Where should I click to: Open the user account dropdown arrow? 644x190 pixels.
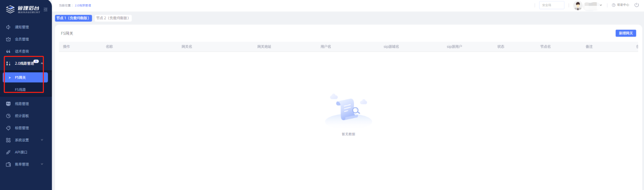[601, 5]
